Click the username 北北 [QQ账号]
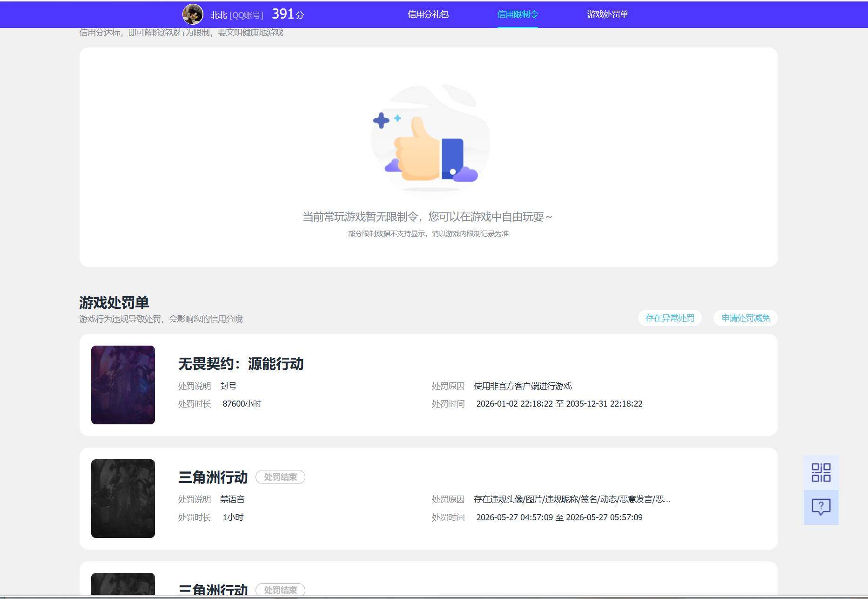This screenshot has height=599, width=868. (237, 15)
